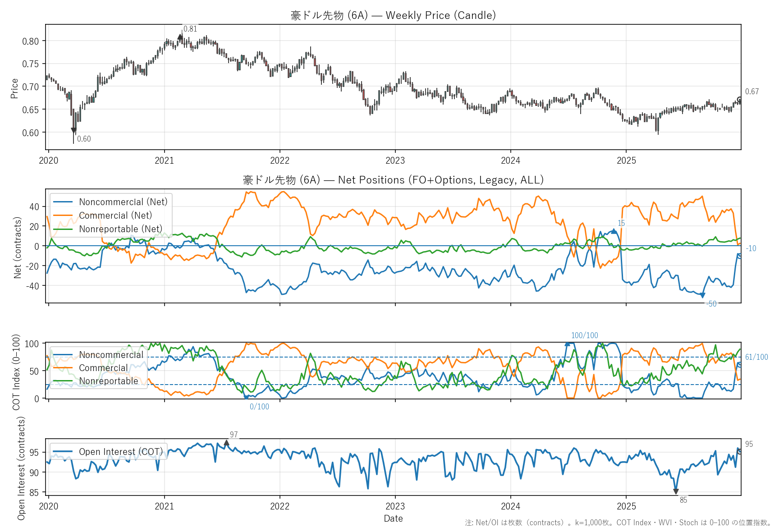Click the 2023 tick label under the price chart
The width and height of the screenshot is (779, 532).
pos(395,161)
